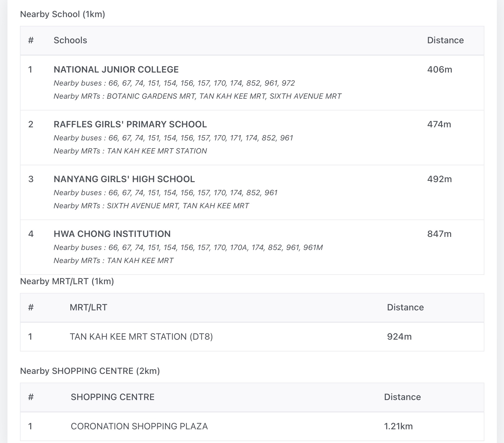
Task: Click the Hwa Chong Institution entry
Action: coord(112,234)
